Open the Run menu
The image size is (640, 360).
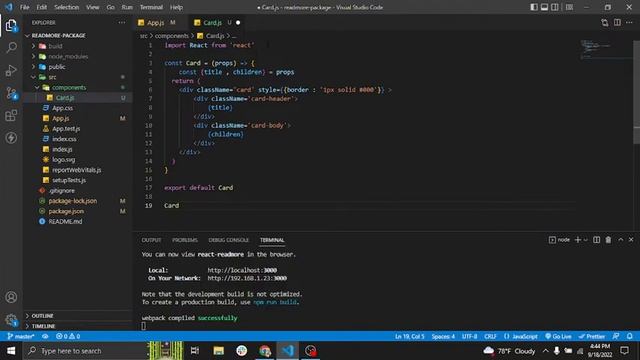tap(127, 7)
